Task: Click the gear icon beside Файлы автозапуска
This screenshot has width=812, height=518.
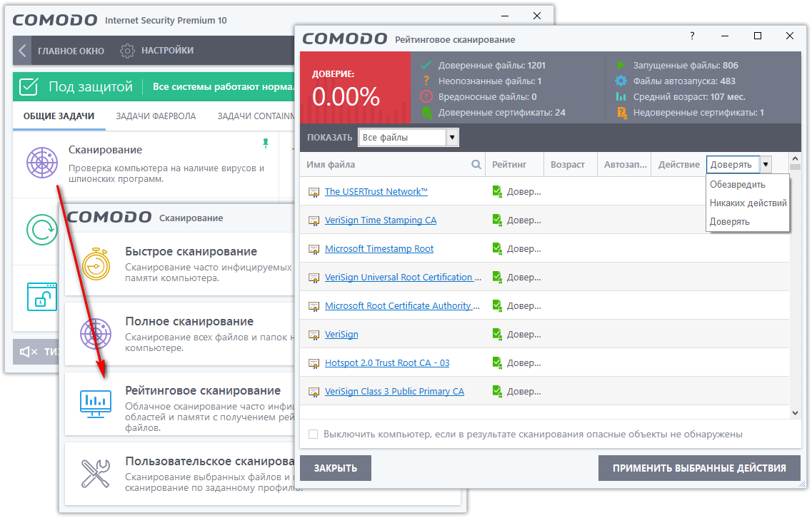Action: pos(621,81)
